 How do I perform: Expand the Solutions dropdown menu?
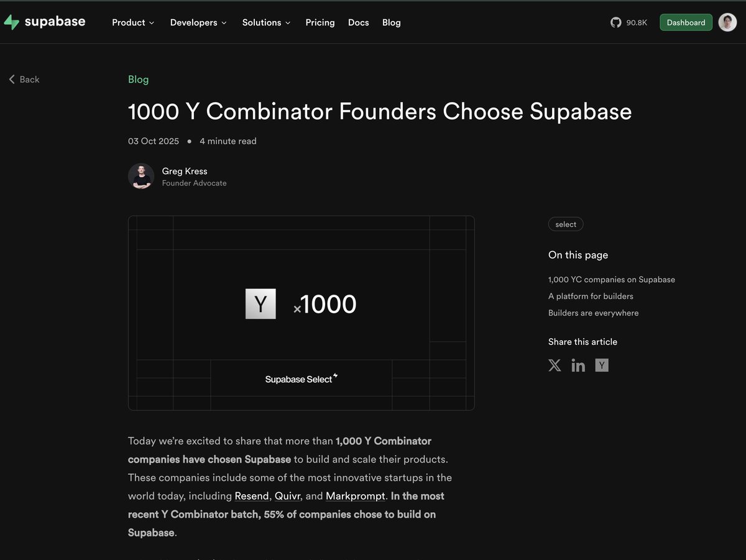[266, 22]
